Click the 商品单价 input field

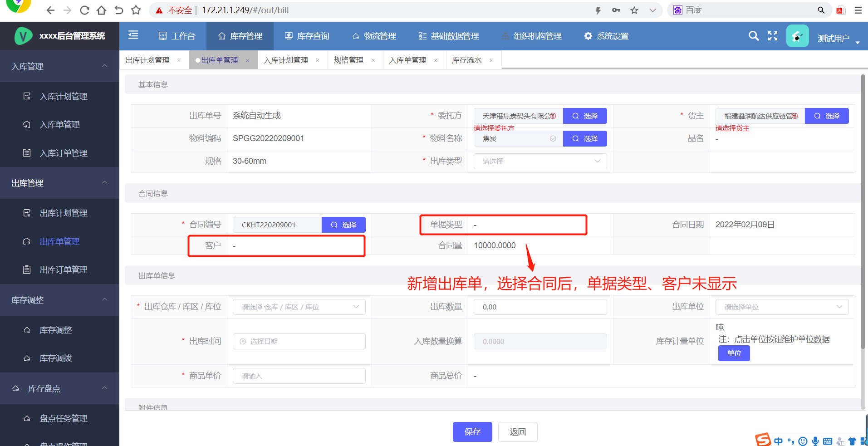299,376
